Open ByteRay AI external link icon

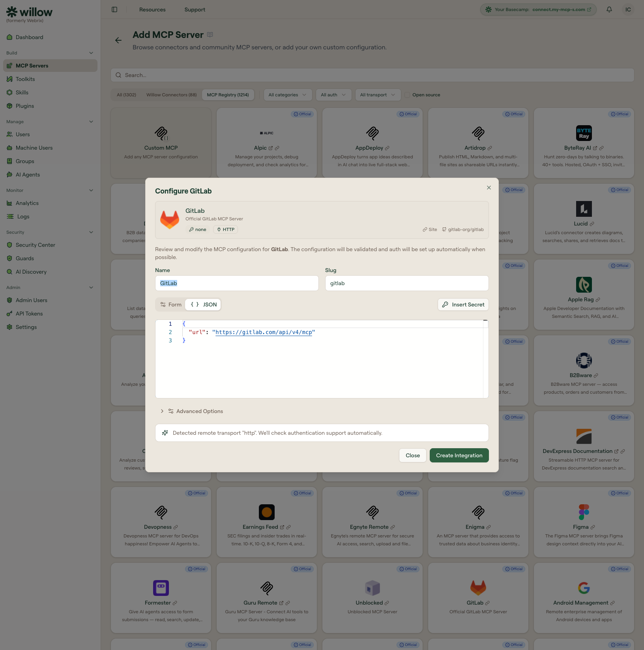click(595, 148)
